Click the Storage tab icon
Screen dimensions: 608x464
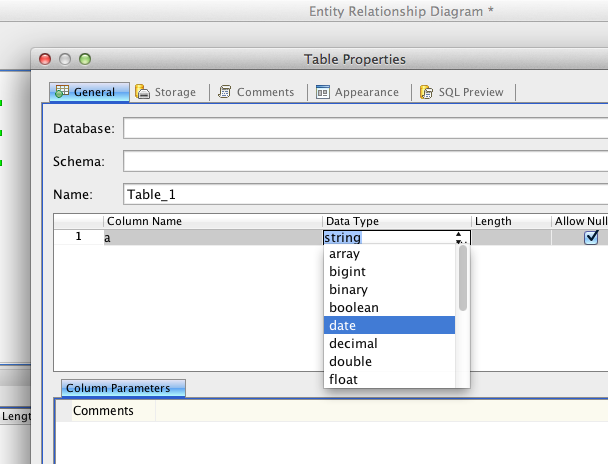click(143, 92)
